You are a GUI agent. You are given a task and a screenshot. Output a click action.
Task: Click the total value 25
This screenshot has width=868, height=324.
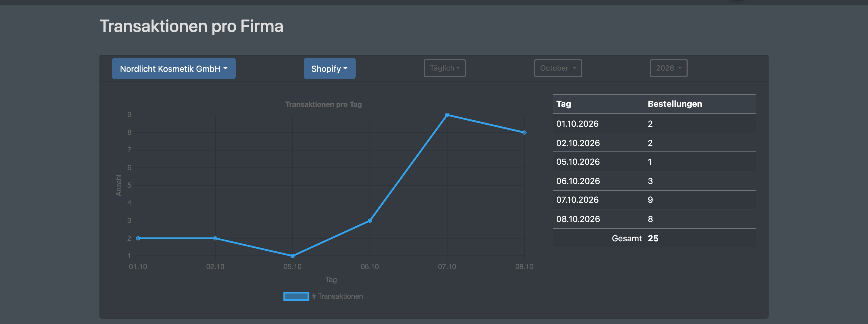pos(653,238)
